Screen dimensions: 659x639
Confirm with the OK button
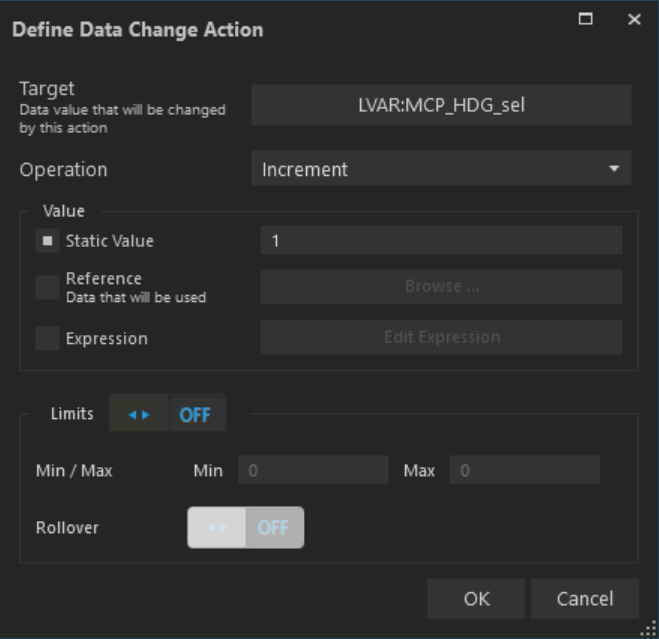pyautogui.click(x=476, y=599)
